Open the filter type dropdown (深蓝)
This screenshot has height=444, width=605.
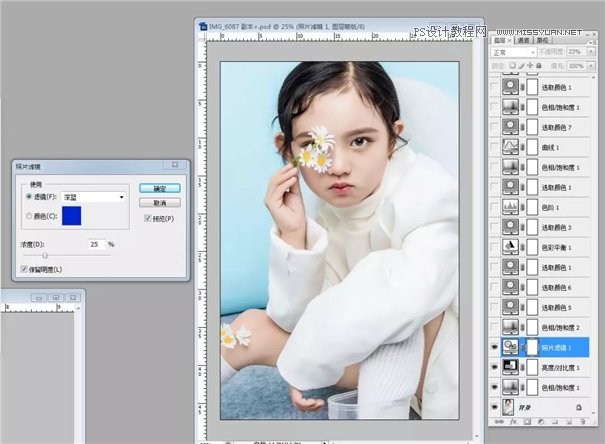click(x=93, y=197)
